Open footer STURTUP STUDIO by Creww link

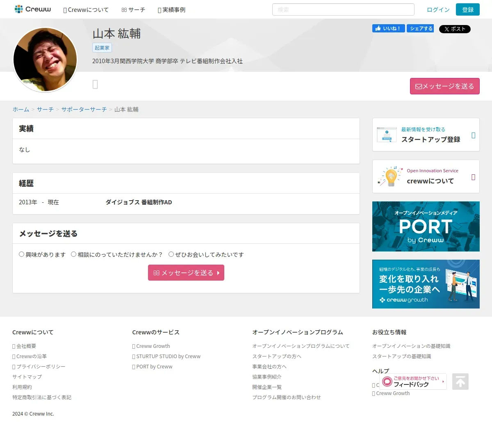166,357
